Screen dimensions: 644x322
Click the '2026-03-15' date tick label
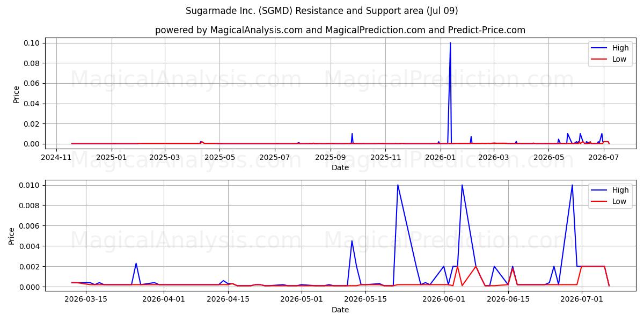click(86, 299)
